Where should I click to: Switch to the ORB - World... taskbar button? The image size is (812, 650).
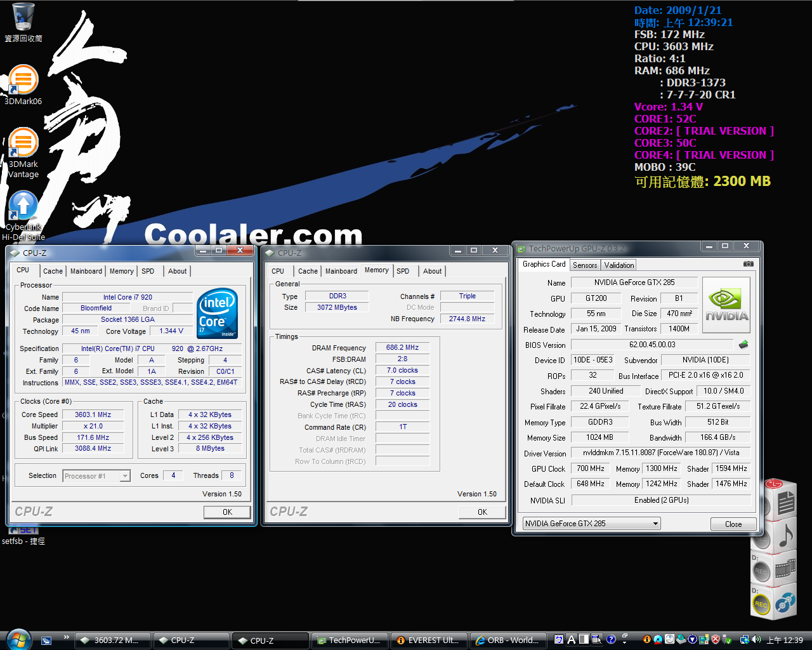[507, 640]
